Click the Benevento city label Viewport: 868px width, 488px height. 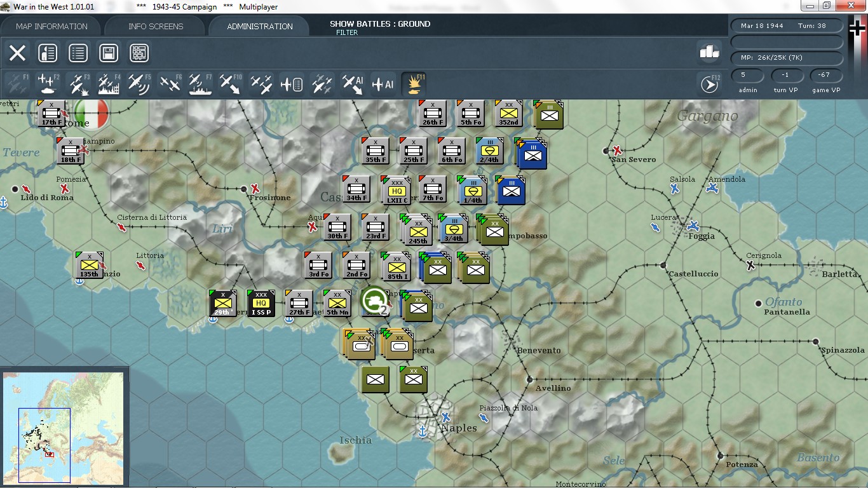(539, 350)
